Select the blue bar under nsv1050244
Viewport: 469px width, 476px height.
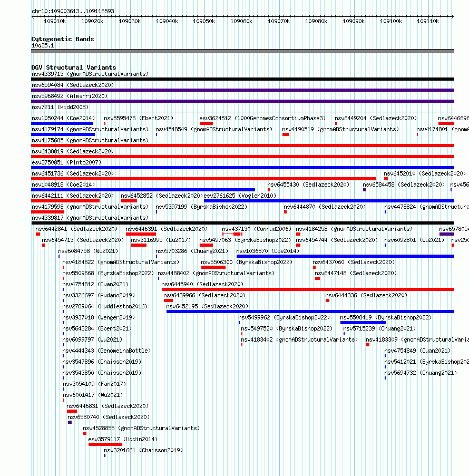coord(62,123)
